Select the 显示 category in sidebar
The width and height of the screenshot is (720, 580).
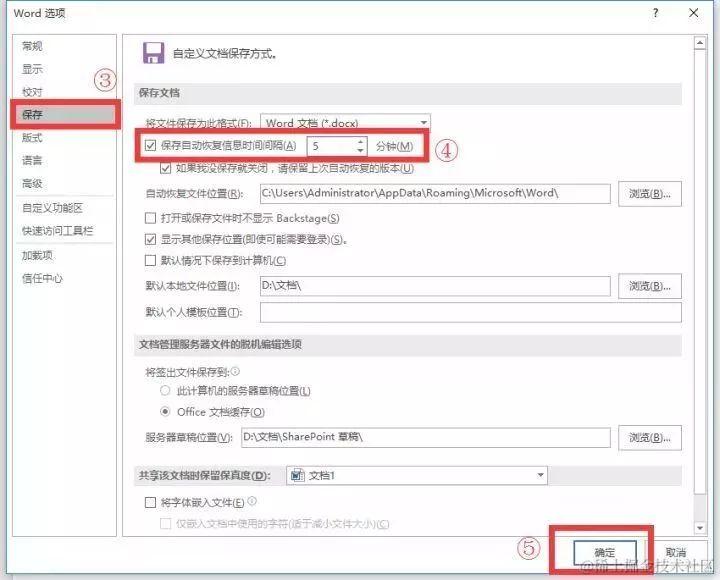32,69
